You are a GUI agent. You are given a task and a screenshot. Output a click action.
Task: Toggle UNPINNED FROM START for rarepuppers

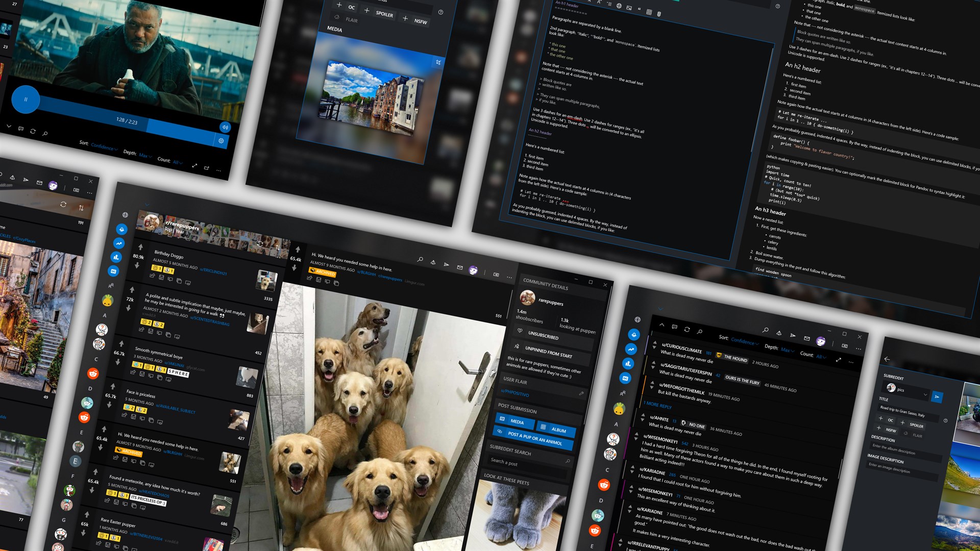[548, 352]
